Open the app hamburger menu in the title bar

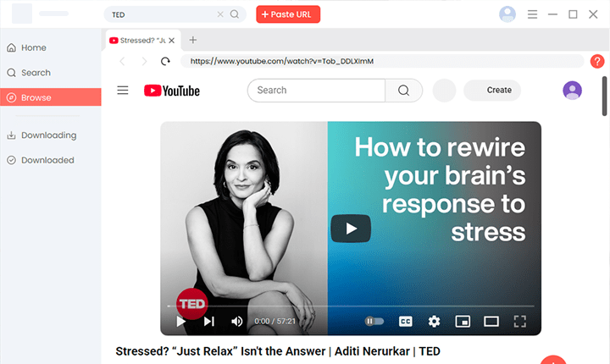[x=532, y=14]
